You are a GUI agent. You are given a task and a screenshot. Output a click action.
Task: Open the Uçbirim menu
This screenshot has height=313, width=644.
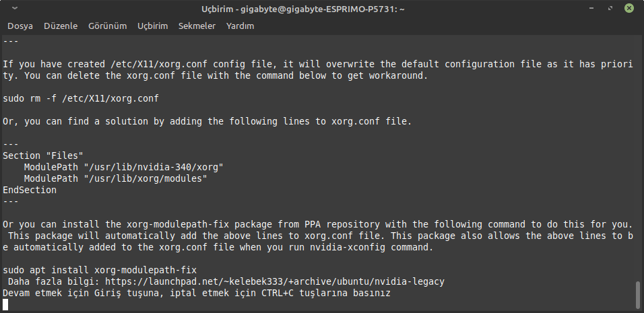152,26
